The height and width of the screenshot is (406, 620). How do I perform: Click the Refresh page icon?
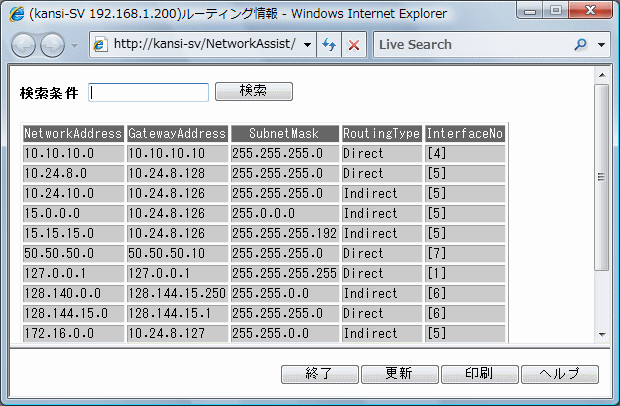[x=330, y=45]
